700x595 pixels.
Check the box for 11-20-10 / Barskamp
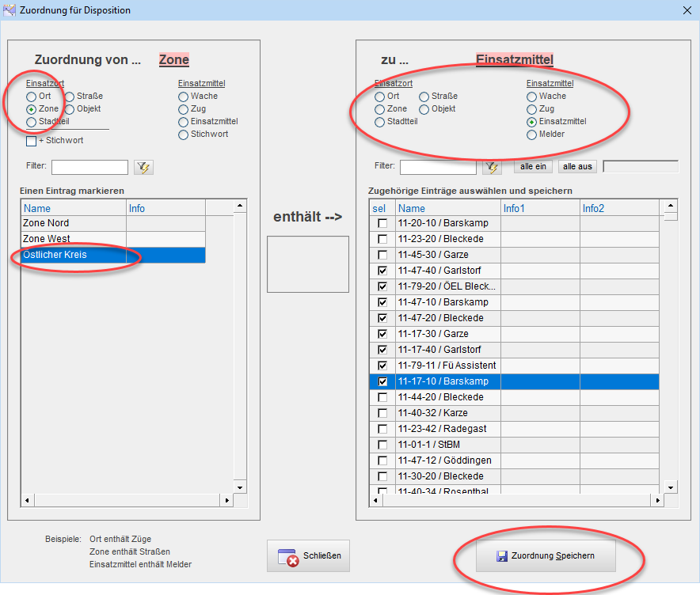[x=383, y=223]
